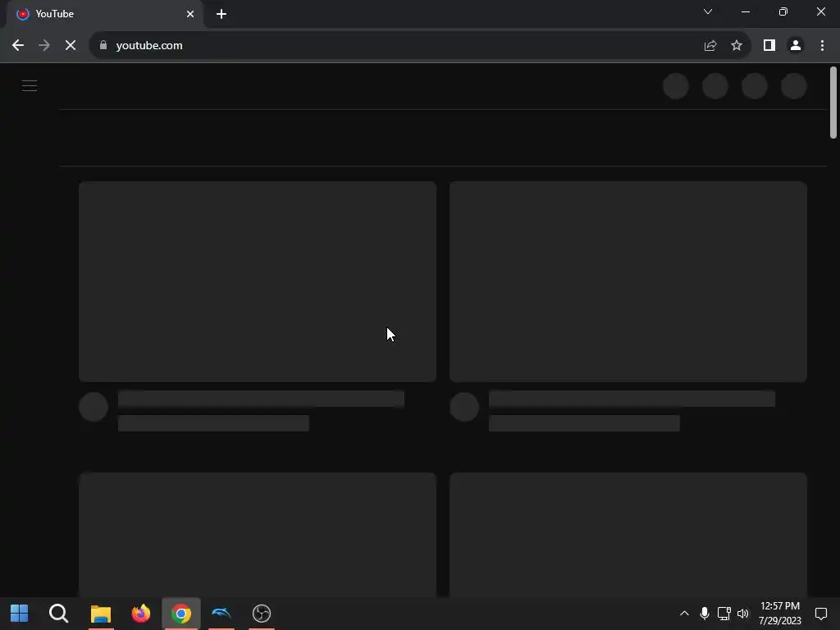This screenshot has height=630, width=840.
Task: Open OBS Studio from taskbar
Action: pos(262,614)
